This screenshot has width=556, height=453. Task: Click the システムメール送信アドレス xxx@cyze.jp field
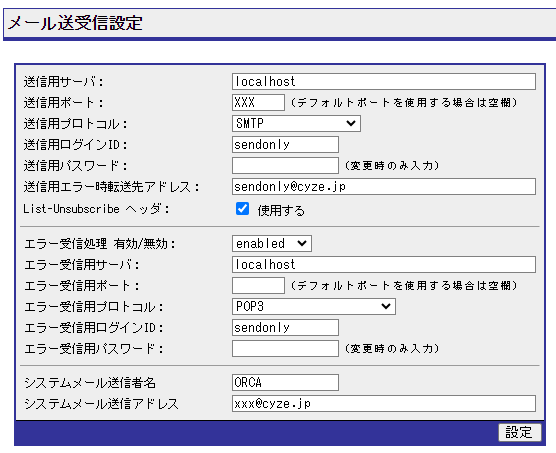[384, 403]
